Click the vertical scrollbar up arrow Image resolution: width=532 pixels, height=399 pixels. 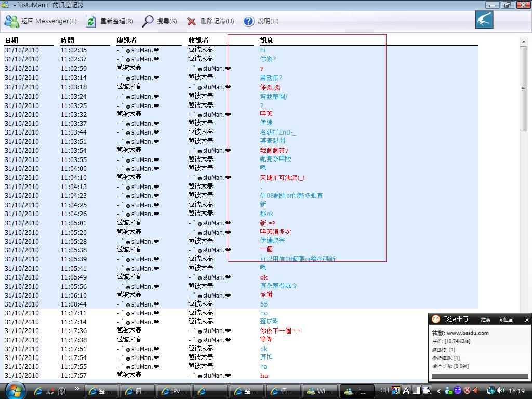coord(524,42)
